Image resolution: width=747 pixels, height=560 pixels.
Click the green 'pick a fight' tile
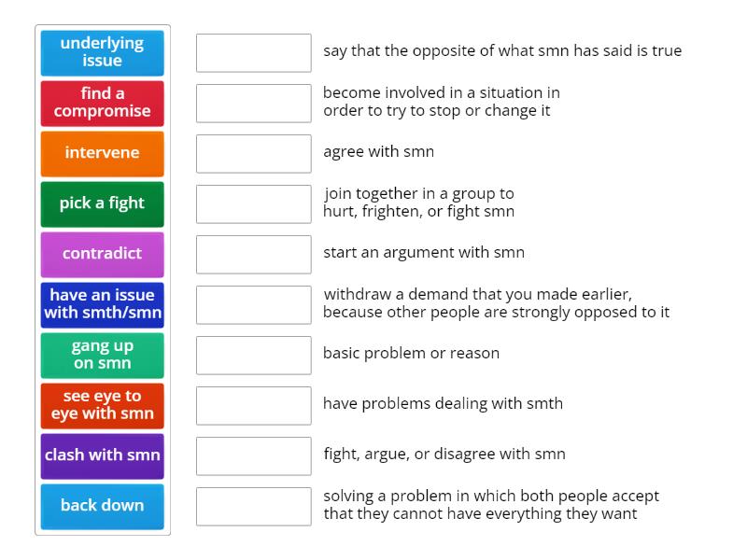[x=103, y=203]
